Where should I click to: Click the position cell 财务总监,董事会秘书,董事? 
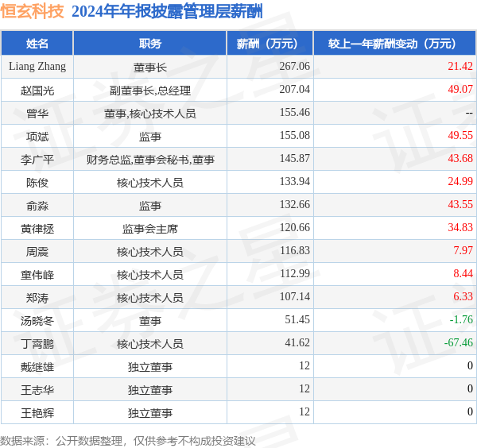[150, 160]
